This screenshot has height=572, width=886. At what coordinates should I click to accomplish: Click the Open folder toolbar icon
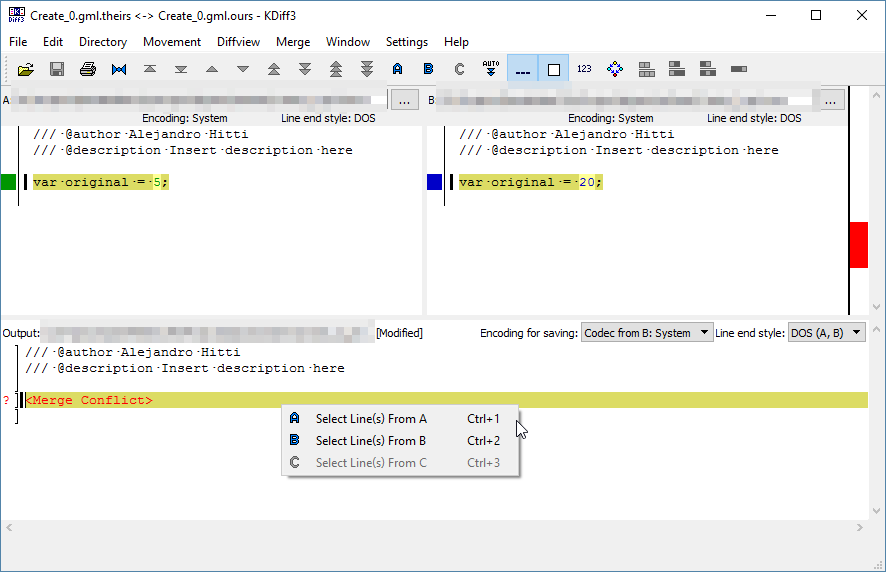(x=26, y=69)
